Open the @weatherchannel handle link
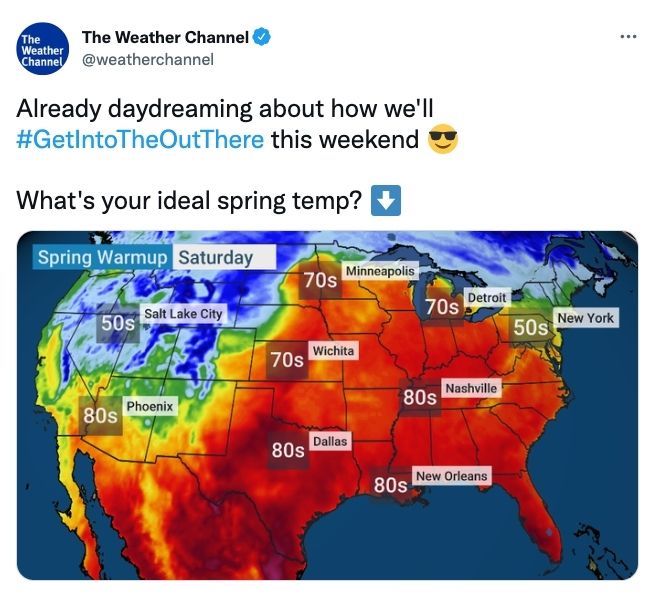 [148, 59]
